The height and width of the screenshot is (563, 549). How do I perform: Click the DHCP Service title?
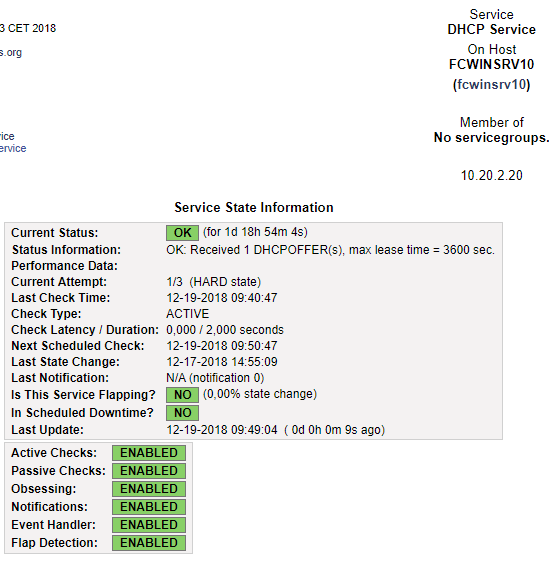[491, 29]
